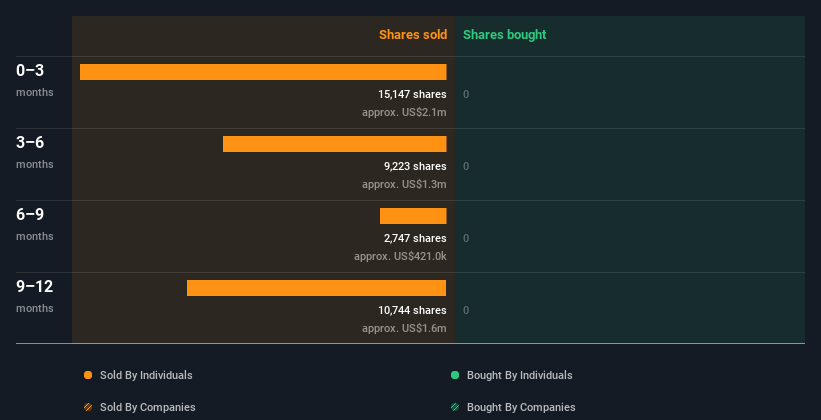The height and width of the screenshot is (420, 821).
Task: Click the striped Sold By Companies legend icon
Action: click(88, 408)
